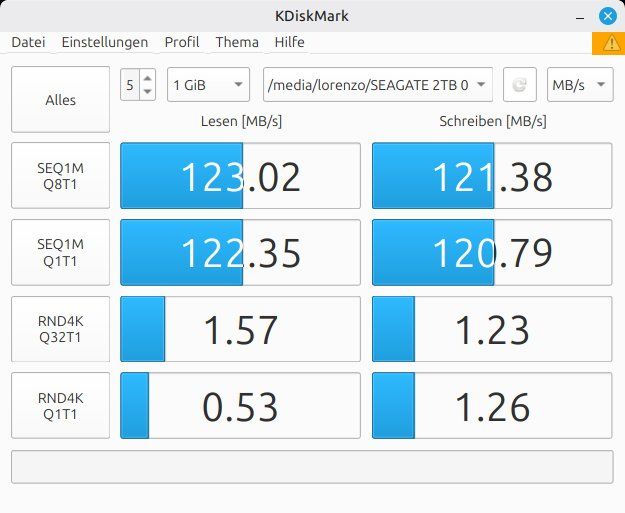
Task: Run the RND4K Q1T1 test
Action: click(61, 406)
